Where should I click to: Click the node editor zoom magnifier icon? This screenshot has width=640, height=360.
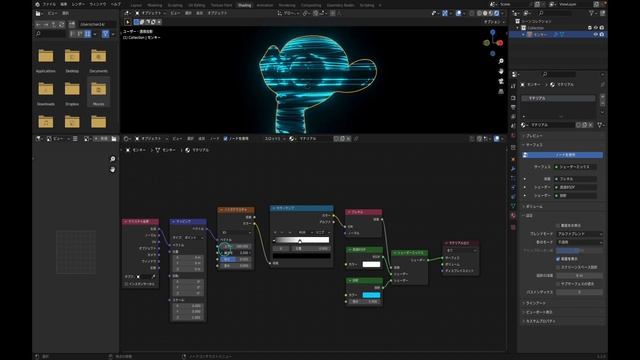coord(113,159)
